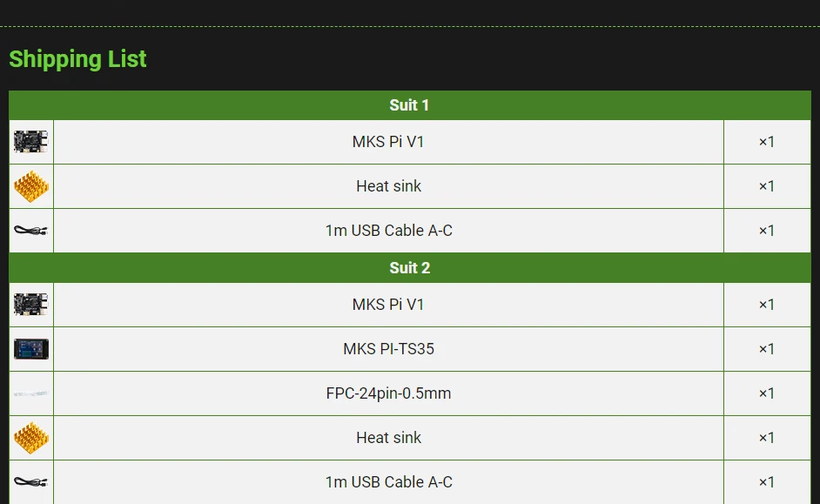Click ×1 quantity for FPC-24pin-0.5mm
Viewport: 820px width, 504px height.
coord(766,393)
